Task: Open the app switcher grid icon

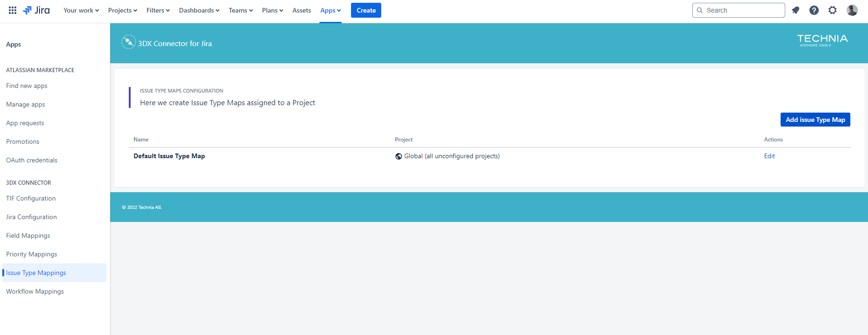Action: [x=13, y=10]
